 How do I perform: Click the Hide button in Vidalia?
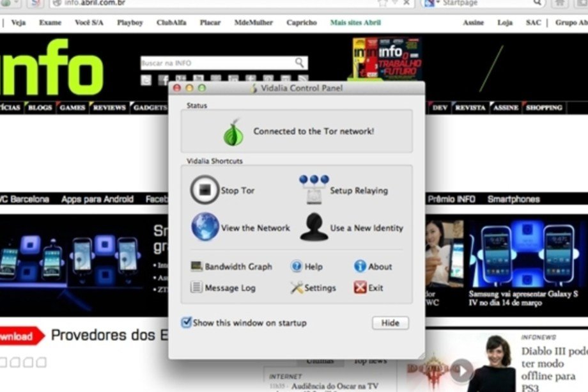coord(391,323)
